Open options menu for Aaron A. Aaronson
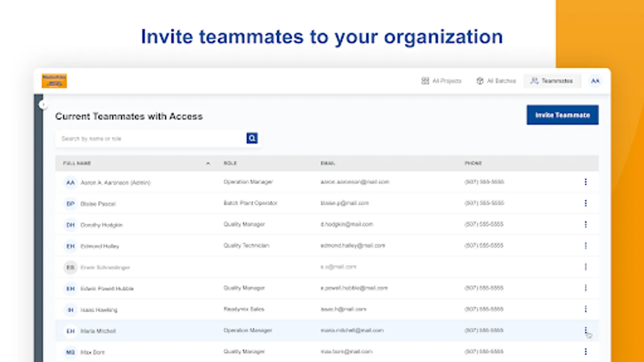 click(586, 182)
